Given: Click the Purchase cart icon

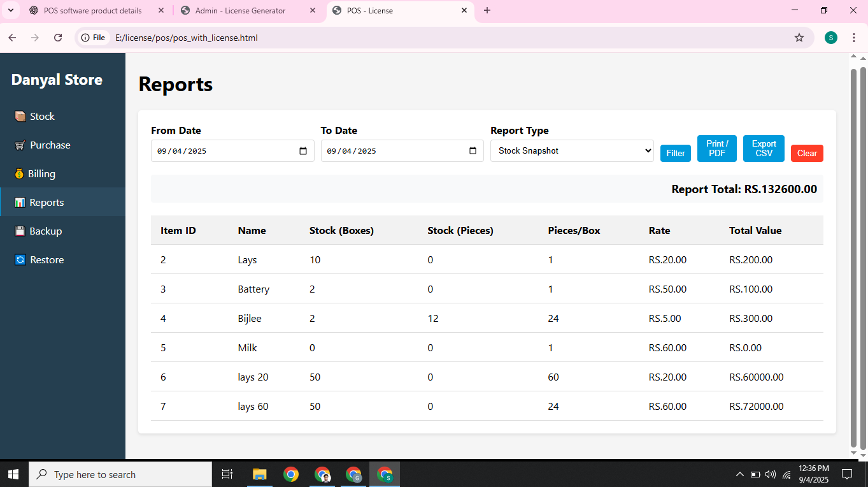Looking at the screenshot, I should pyautogui.click(x=20, y=145).
